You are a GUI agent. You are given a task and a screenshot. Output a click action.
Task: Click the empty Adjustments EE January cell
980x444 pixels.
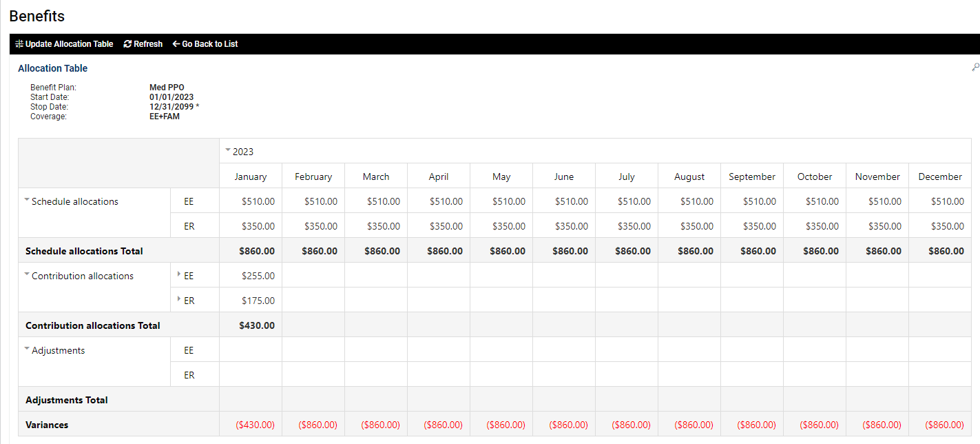(251, 350)
